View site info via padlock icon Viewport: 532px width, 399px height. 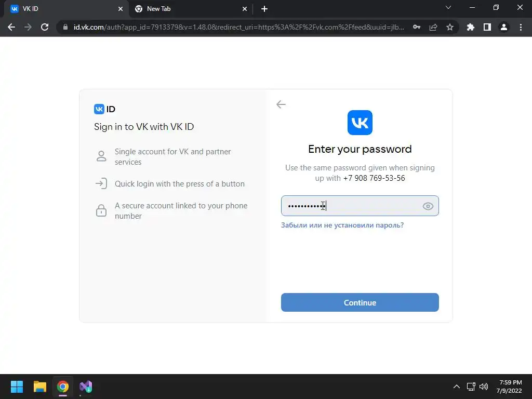[x=65, y=27]
